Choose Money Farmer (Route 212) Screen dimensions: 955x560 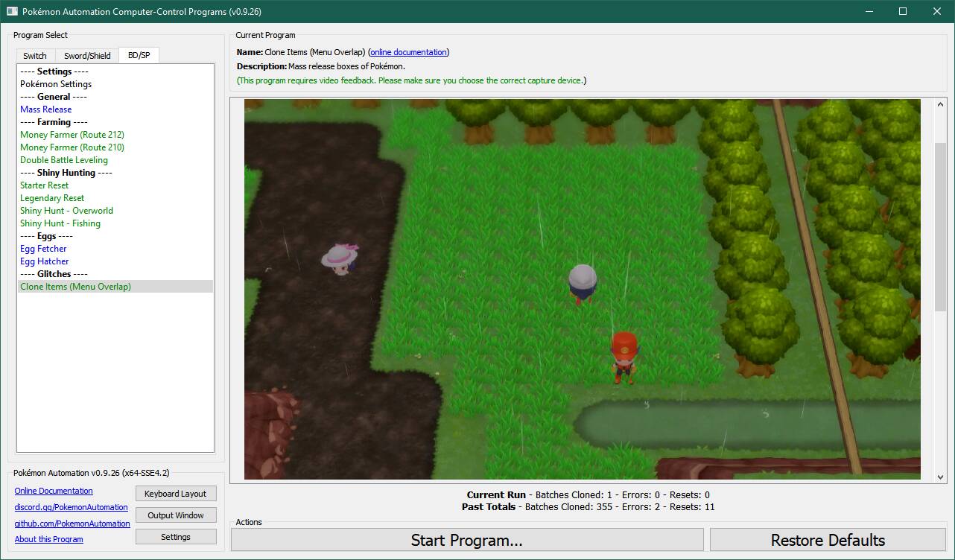tap(72, 135)
